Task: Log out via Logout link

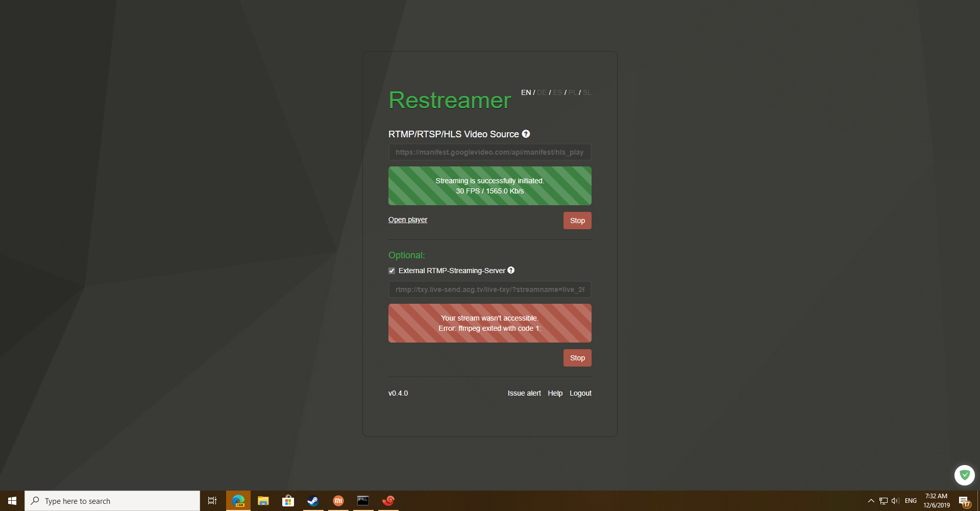Action: click(580, 393)
